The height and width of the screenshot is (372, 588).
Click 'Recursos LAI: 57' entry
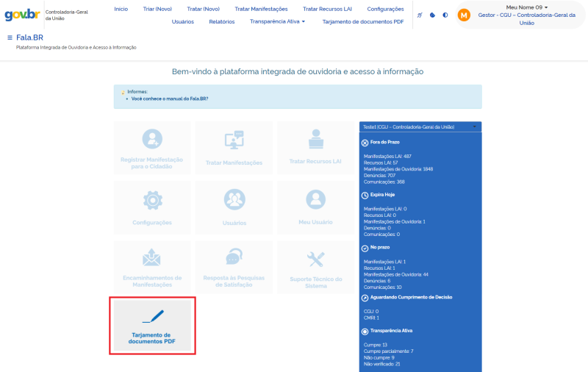coord(381,162)
